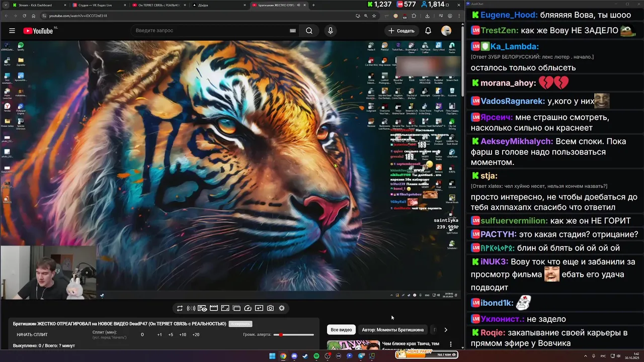Click username sulfuervermilion in AxelChat
This screenshot has height=362, width=644.
coord(514,221)
